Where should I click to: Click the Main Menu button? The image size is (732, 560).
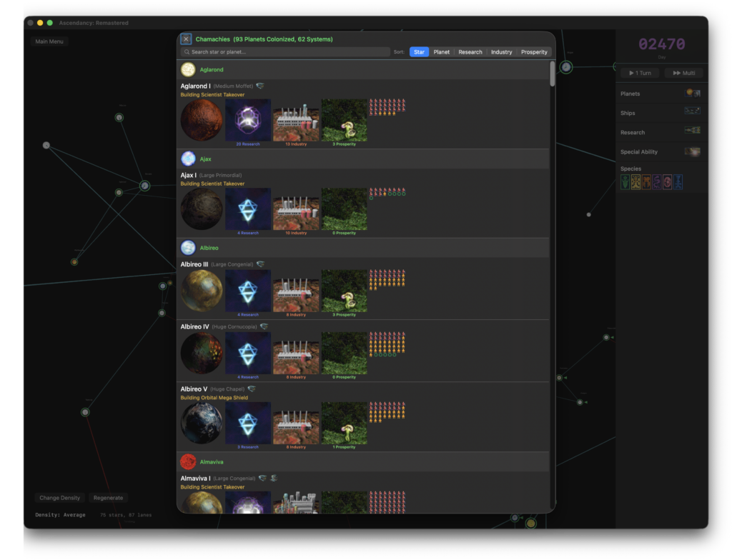[49, 41]
